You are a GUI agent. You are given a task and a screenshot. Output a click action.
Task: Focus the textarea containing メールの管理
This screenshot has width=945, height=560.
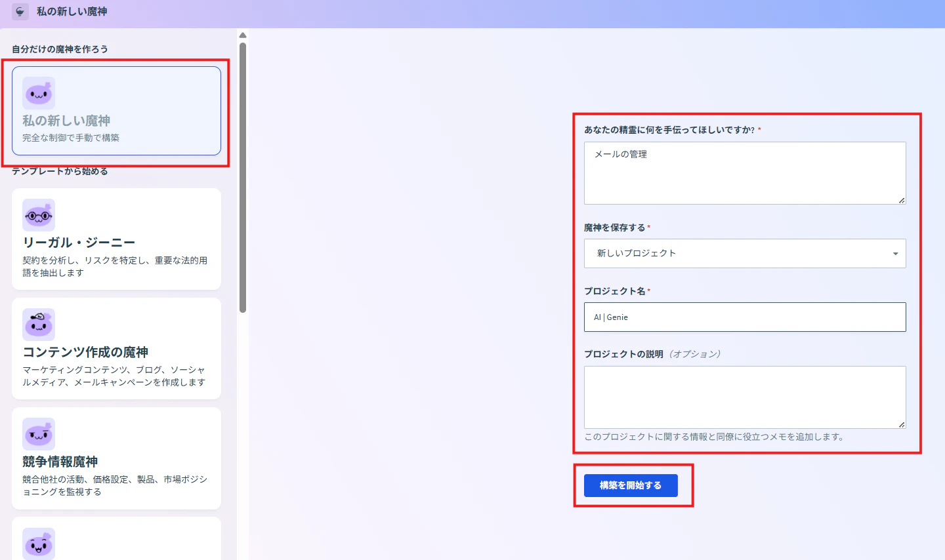745,173
